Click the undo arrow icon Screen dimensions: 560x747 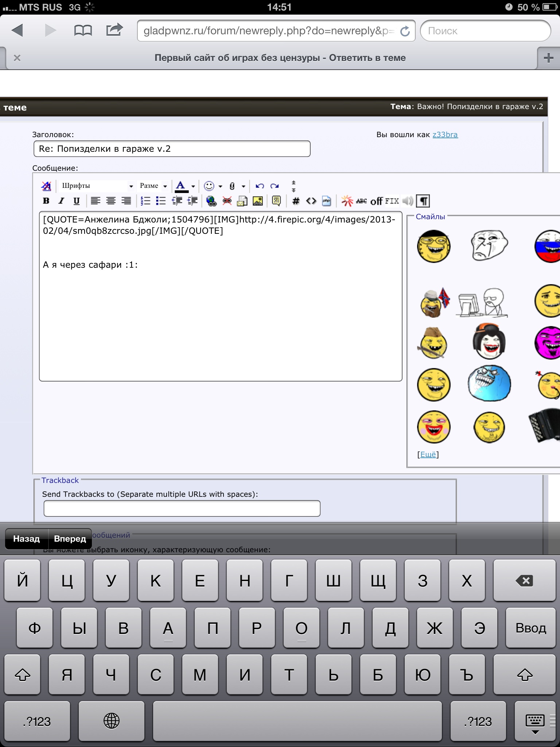[260, 186]
